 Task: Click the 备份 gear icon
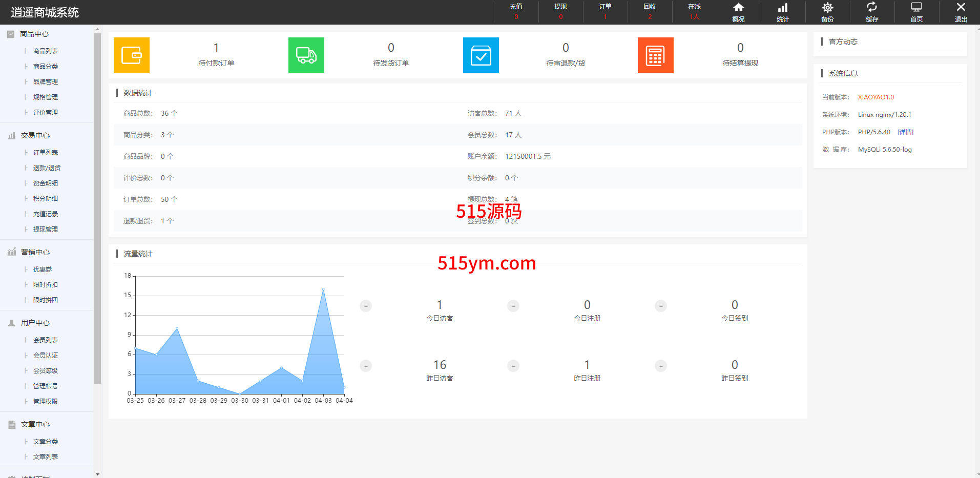click(827, 12)
